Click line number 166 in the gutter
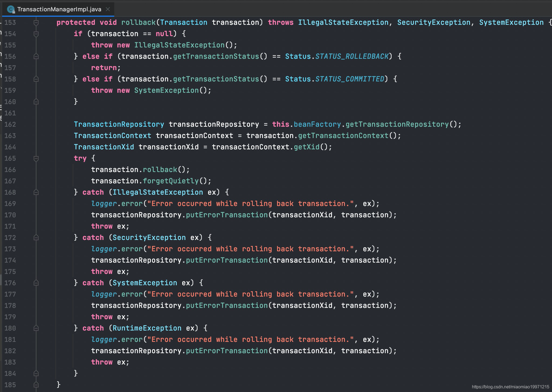Screen dimensions: 552x392 point(10,170)
